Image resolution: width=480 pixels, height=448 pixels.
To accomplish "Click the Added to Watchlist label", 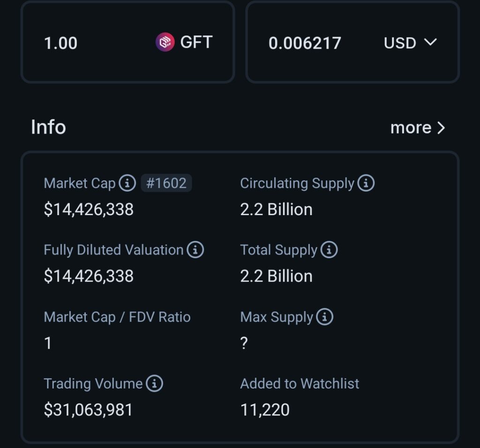I will [x=300, y=384].
